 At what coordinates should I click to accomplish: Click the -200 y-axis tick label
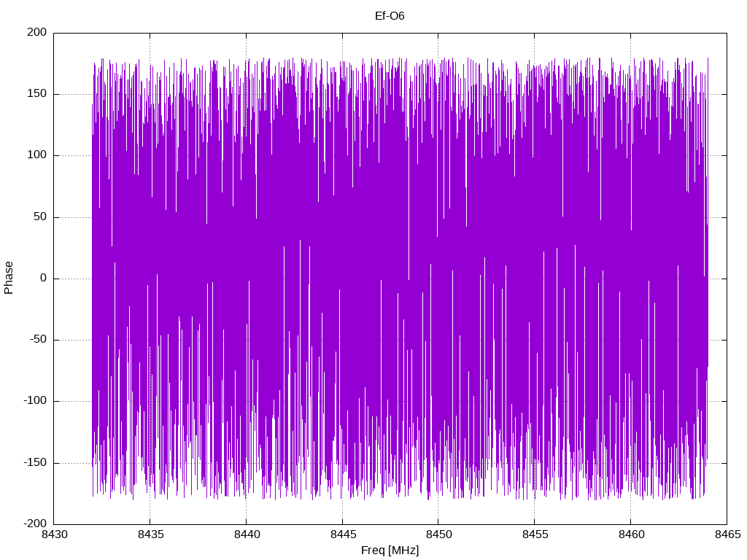point(36,524)
